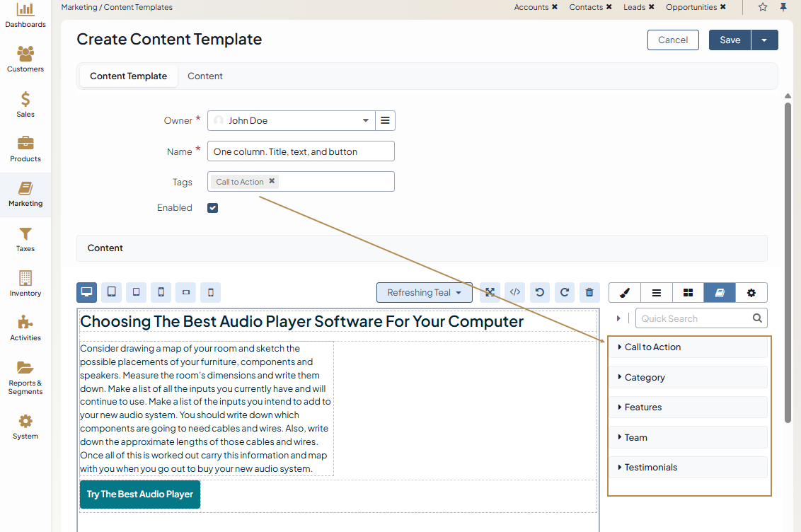Open Marketing in the sidebar menu

(25, 195)
